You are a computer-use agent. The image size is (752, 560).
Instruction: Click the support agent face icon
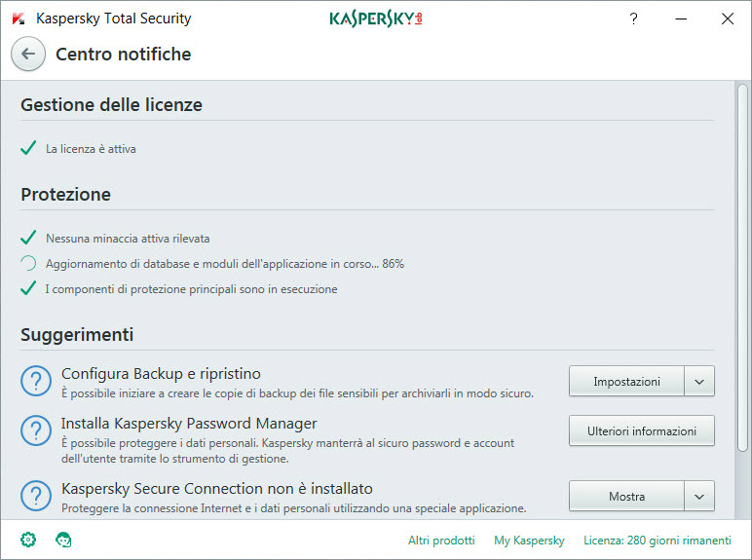(63, 540)
